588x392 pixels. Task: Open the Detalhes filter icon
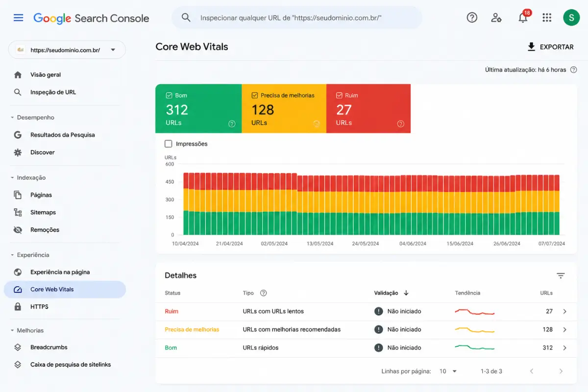[x=561, y=275]
